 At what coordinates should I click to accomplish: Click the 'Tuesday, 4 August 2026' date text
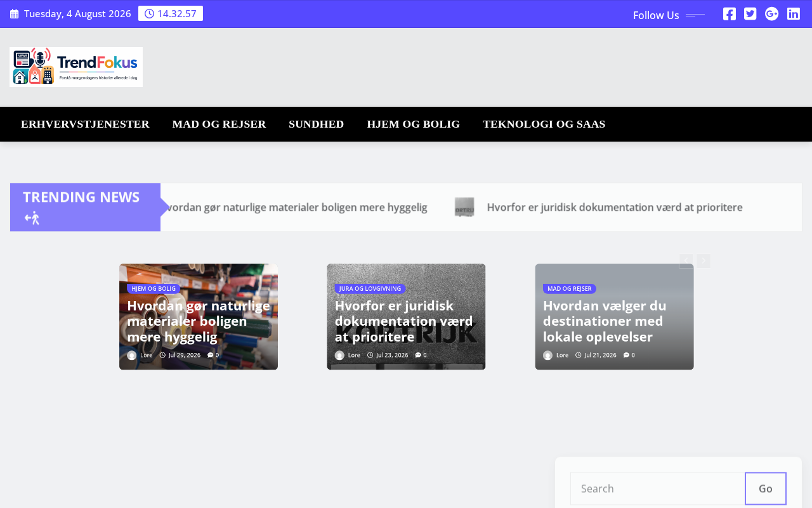pyautogui.click(x=77, y=14)
